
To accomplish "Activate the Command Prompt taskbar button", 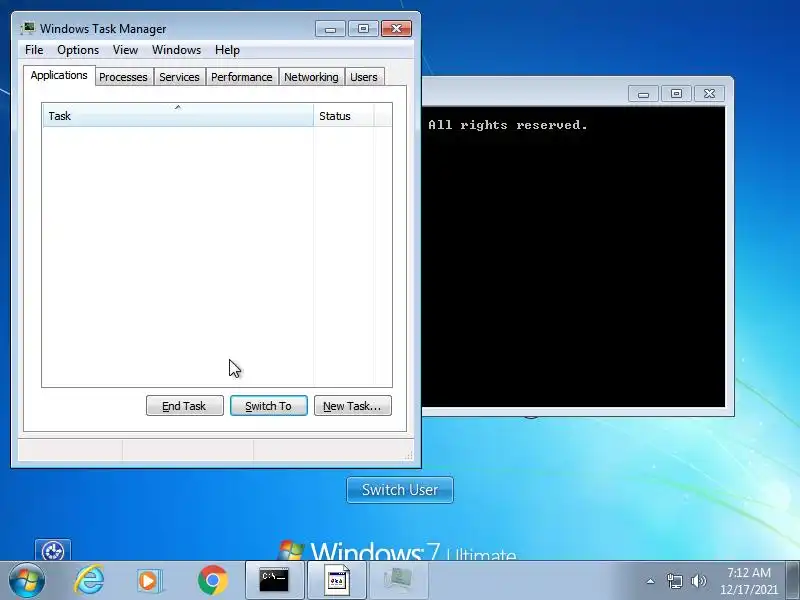I will pos(274,580).
